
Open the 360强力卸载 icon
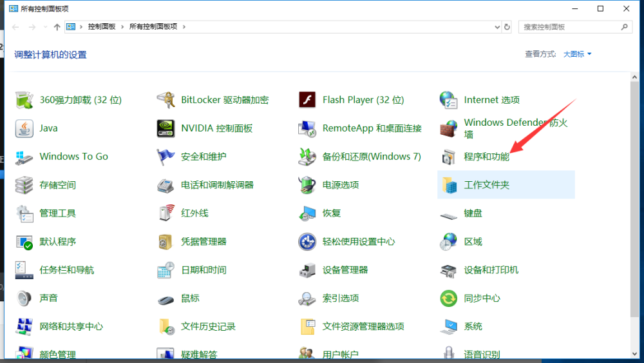(24, 100)
